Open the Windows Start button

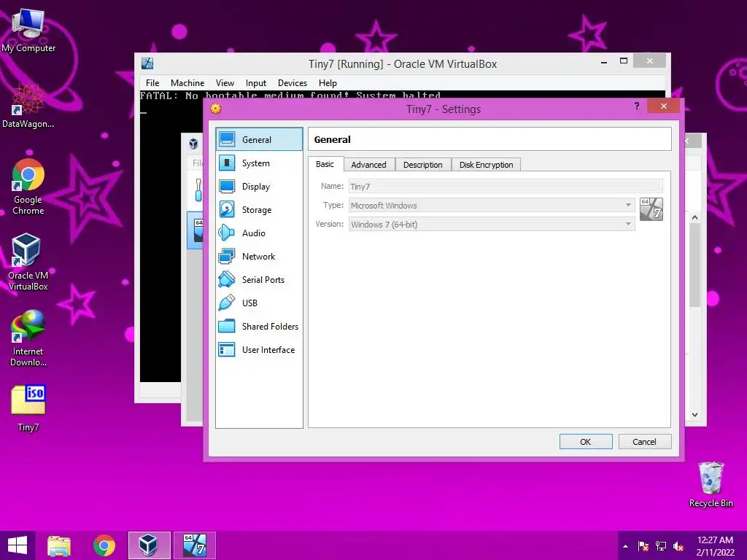click(x=18, y=545)
